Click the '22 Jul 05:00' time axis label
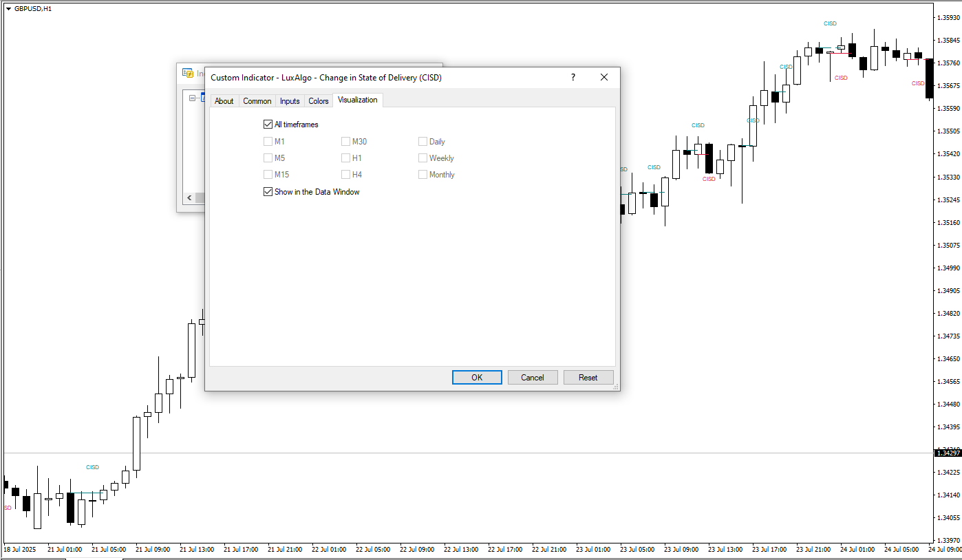962x560 pixels. 373,550
